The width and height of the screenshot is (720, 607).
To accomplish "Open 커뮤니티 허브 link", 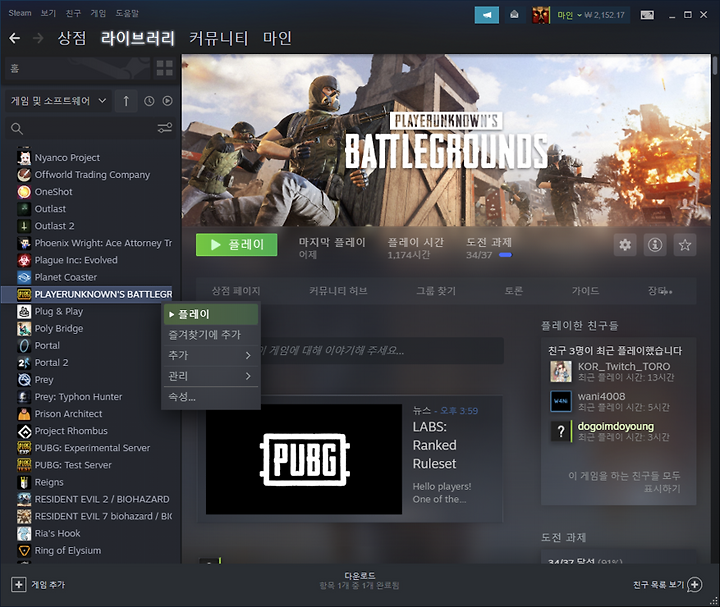I will click(x=338, y=291).
